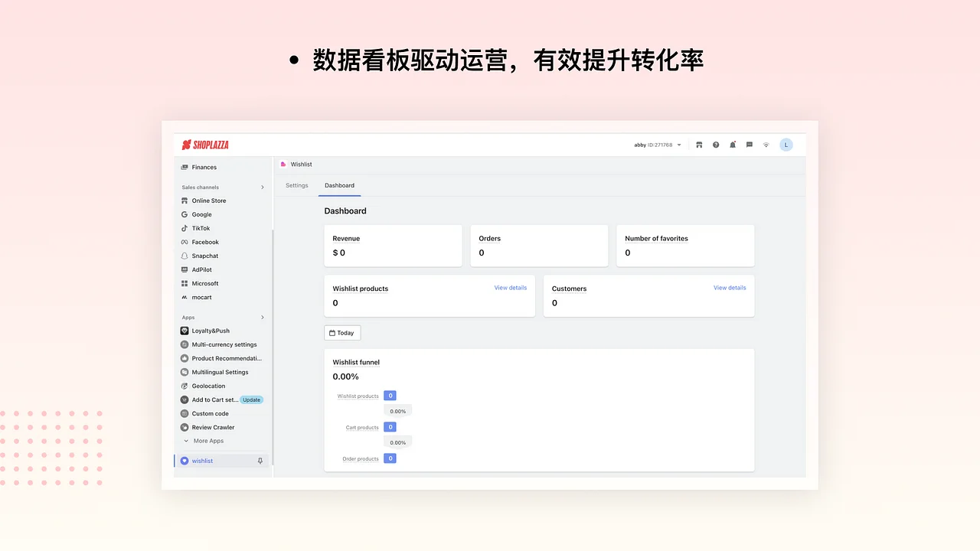The image size is (980, 551).
Task: Click the help question mark icon
Action: tap(716, 145)
